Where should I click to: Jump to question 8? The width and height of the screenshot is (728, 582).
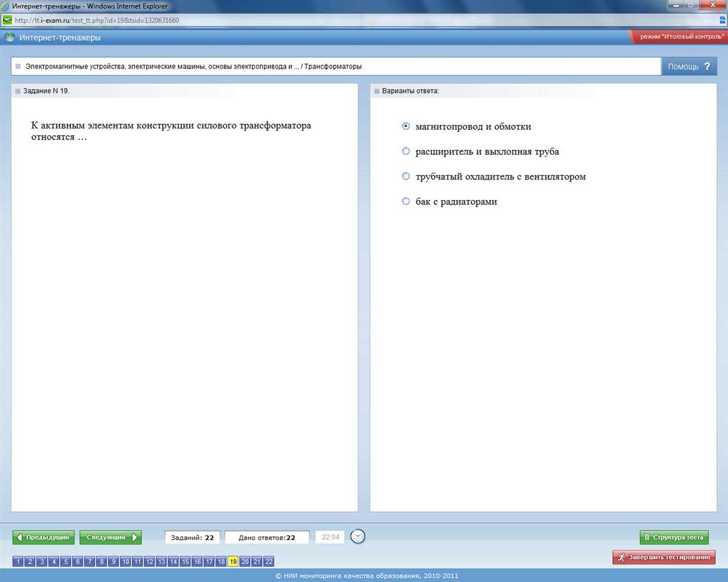click(101, 561)
